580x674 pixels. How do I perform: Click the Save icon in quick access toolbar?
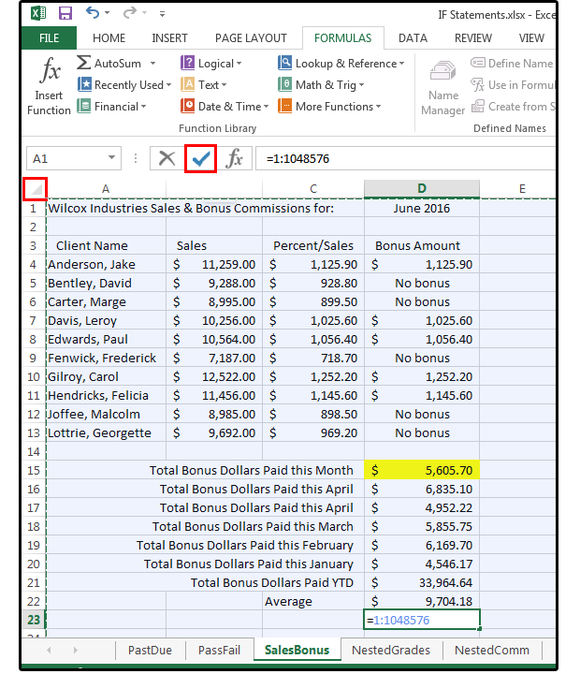coord(65,13)
